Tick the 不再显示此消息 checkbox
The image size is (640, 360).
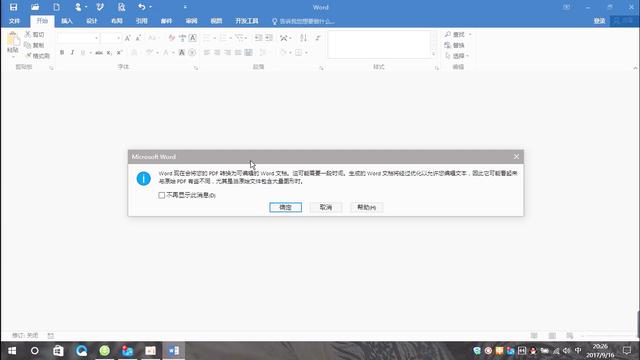tap(162, 196)
